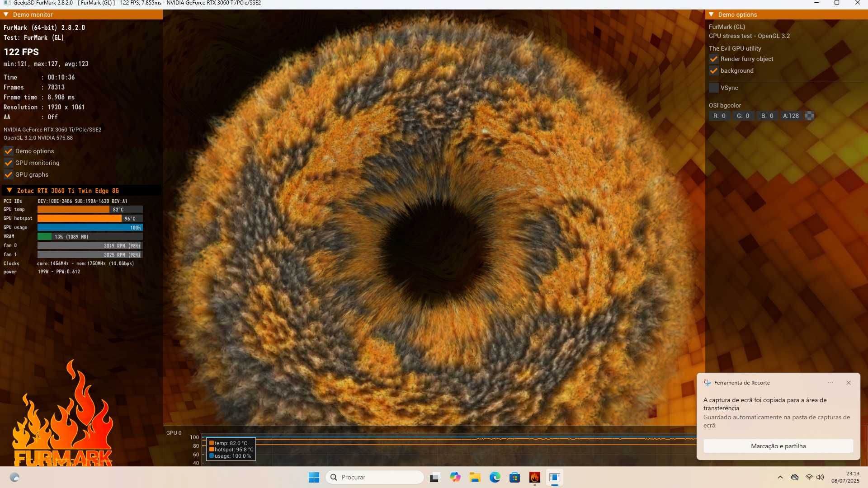Click the Time 00:10:36 value
Image resolution: width=868 pixels, height=488 pixels.
[61, 77]
